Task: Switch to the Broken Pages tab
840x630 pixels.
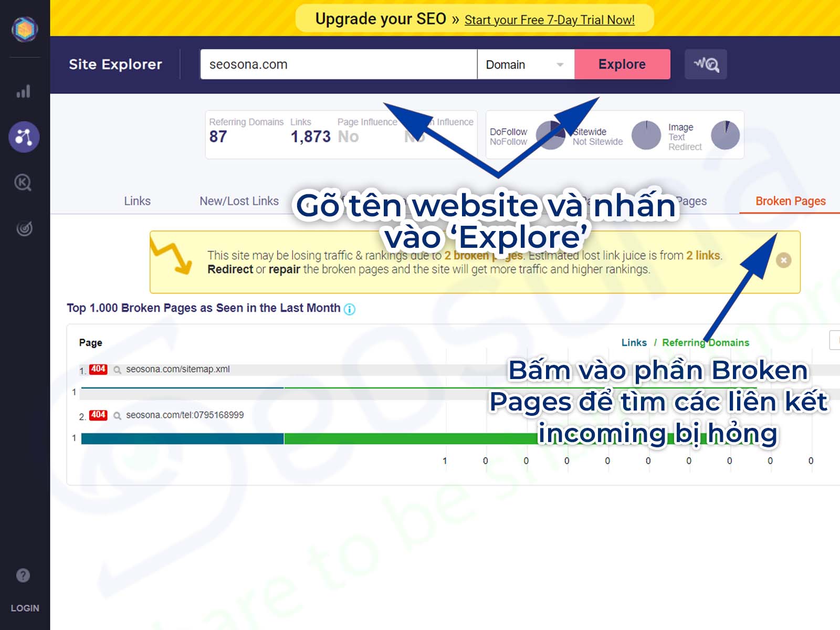Action: pos(790,201)
